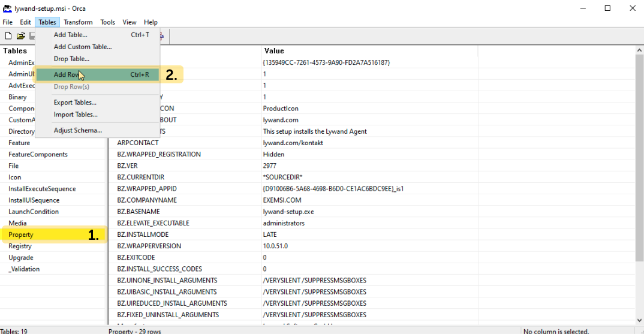Viewport: 644px width, 334px height.
Task: Choose Add Row from the Tables menu
Action: point(67,75)
